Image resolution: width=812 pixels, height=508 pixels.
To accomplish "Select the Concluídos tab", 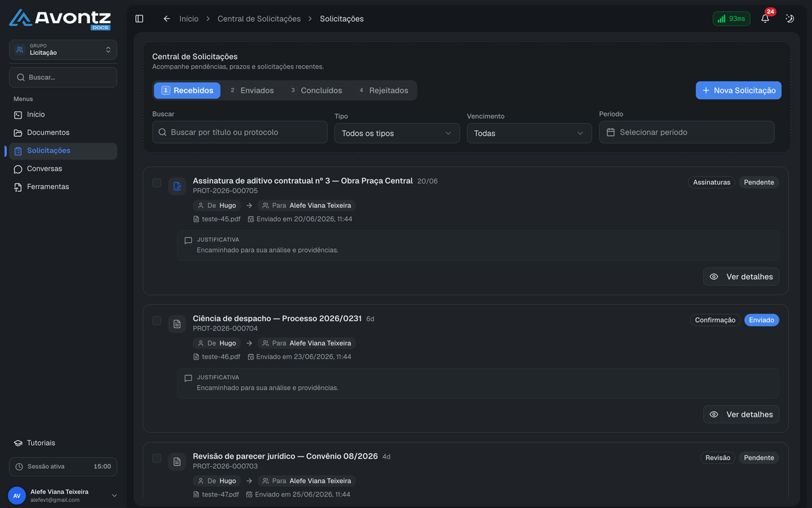I will pos(316,90).
